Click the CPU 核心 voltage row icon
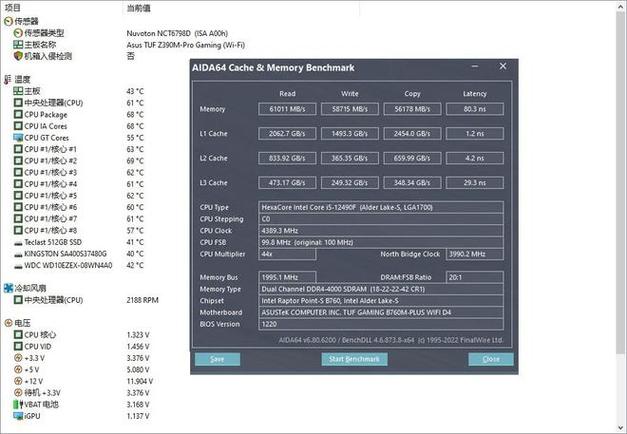Viewport: 627px width, 434px height. 18,334
